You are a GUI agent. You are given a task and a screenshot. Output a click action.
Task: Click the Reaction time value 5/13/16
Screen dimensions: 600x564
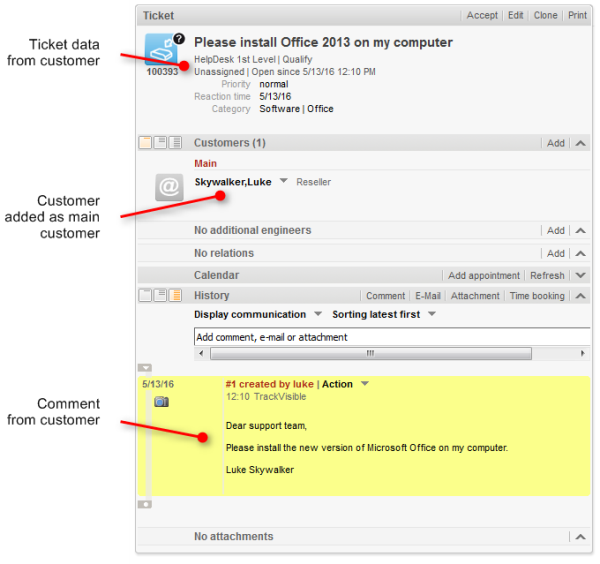275,96
